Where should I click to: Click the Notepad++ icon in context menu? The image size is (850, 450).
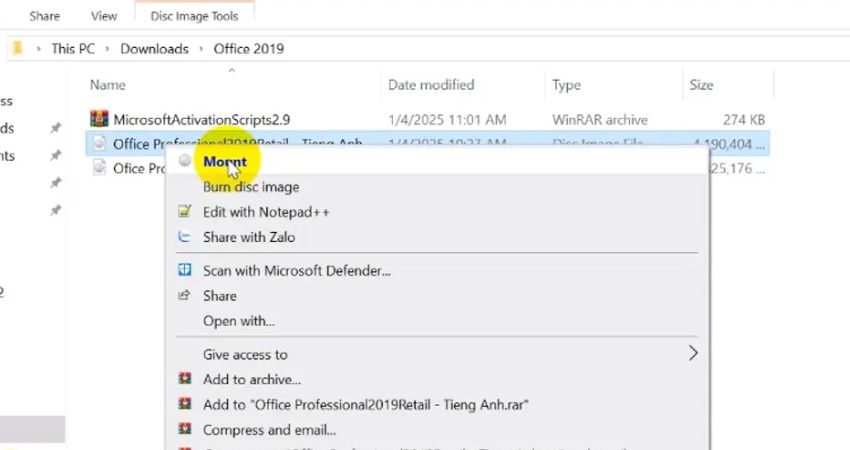[x=184, y=212]
